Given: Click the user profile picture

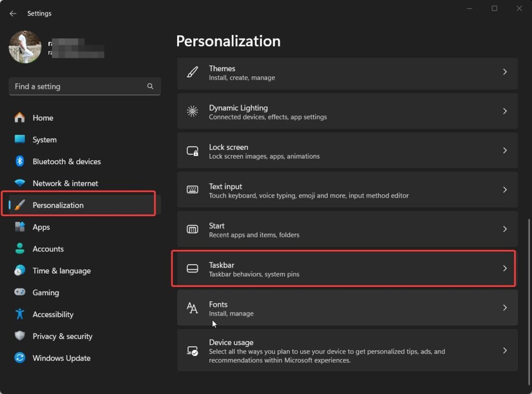Looking at the screenshot, I should click(25, 47).
